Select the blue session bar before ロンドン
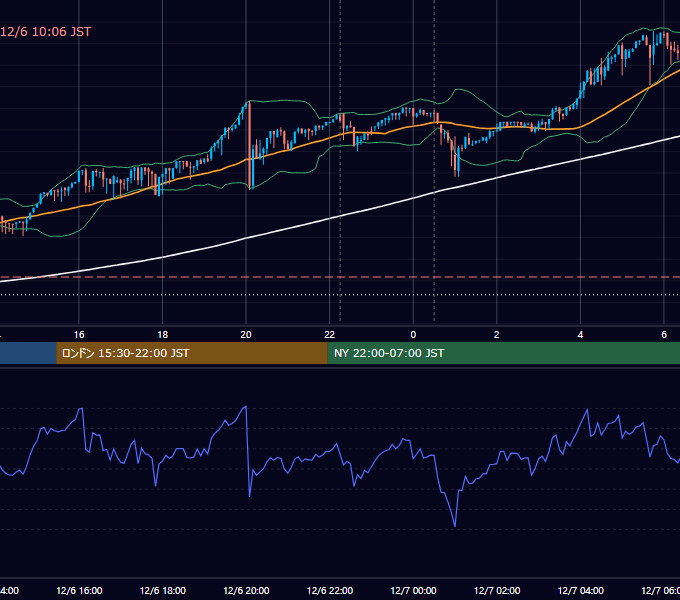This screenshot has height=600, width=680. (28, 353)
